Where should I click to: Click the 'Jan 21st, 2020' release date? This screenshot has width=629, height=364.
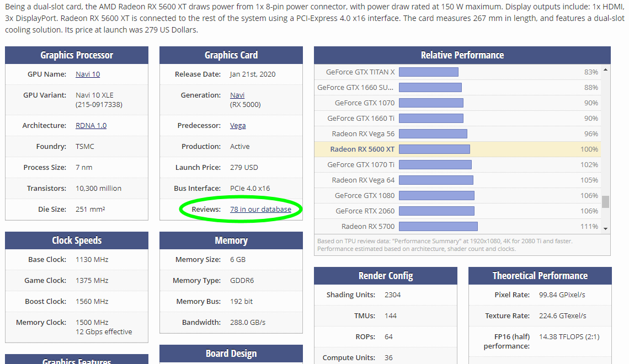click(x=253, y=74)
